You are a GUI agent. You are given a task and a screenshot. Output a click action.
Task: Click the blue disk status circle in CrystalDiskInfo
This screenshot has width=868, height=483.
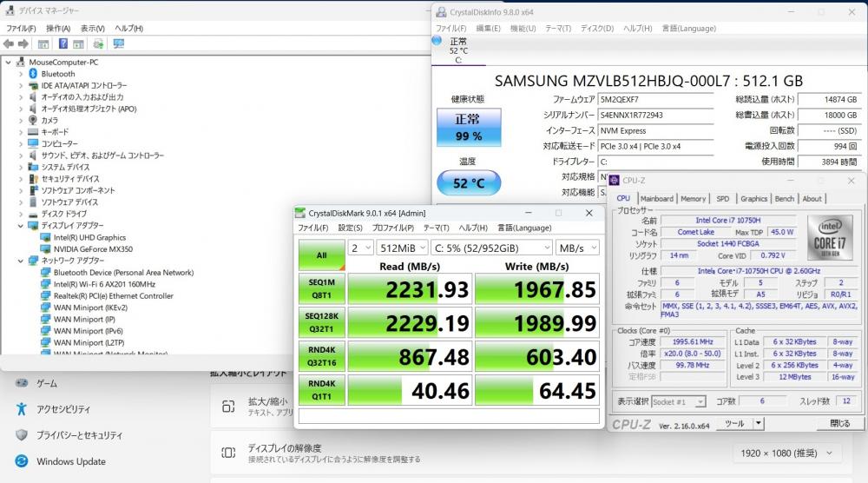pyautogui.click(x=437, y=41)
